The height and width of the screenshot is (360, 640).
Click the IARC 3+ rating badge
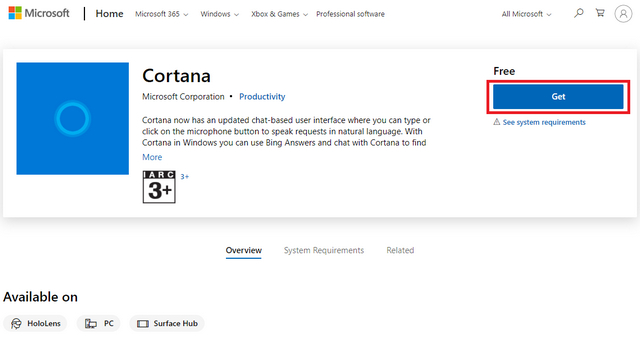[159, 187]
